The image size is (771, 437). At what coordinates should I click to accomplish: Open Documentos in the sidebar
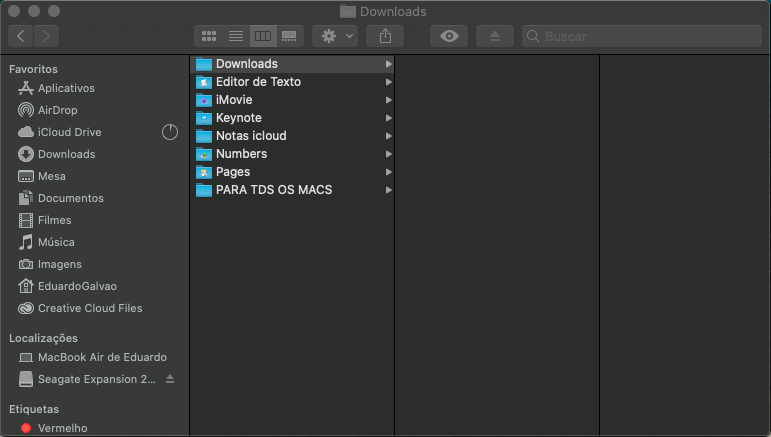click(70, 198)
